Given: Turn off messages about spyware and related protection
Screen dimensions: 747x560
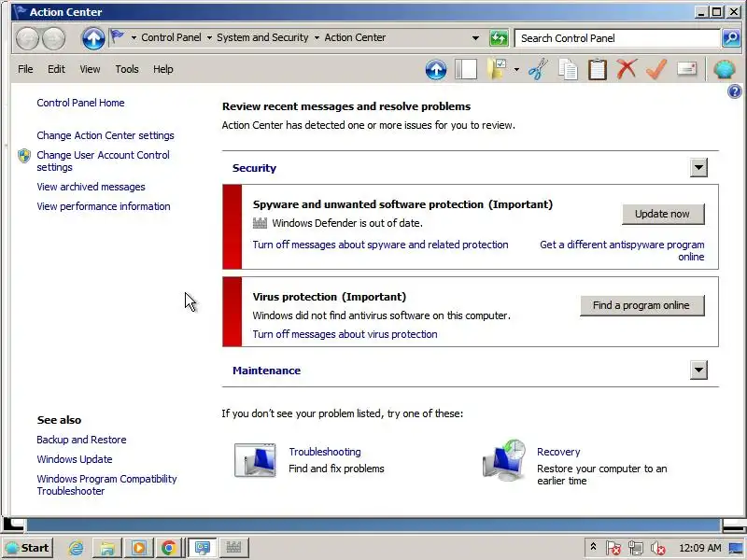Looking at the screenshot, I should [x=380, y=245].
